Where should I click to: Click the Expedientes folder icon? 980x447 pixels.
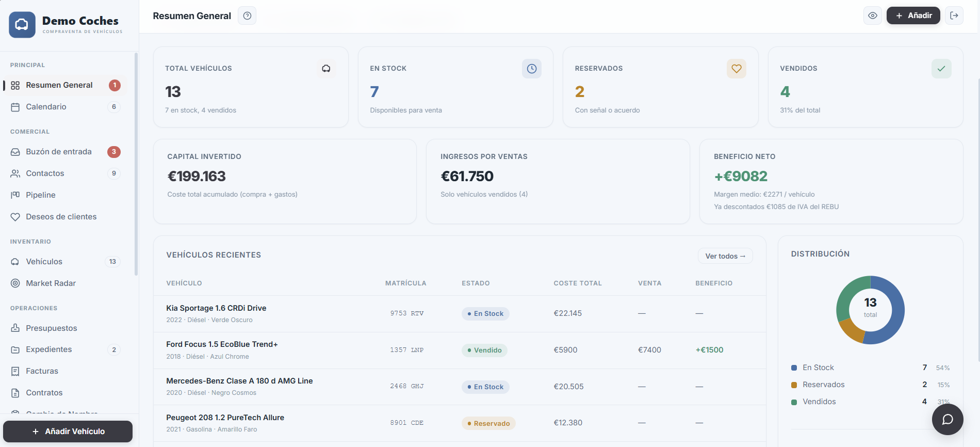[15, 349]
